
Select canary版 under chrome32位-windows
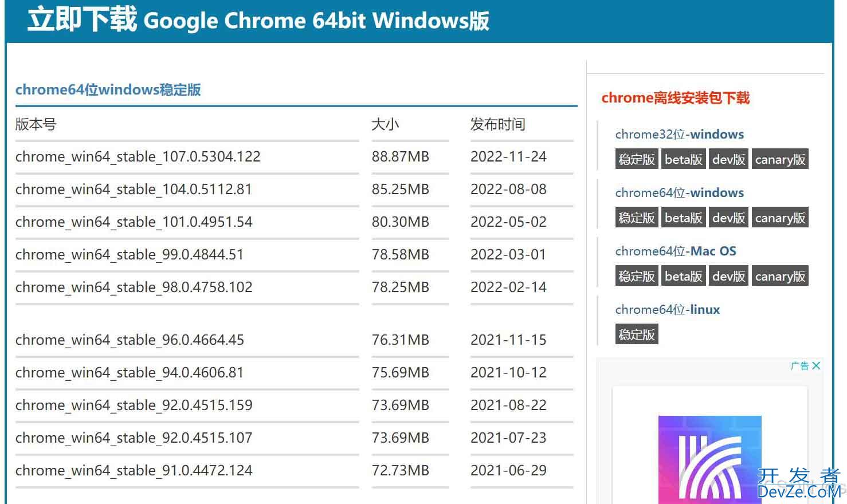[x=780, y=159]
